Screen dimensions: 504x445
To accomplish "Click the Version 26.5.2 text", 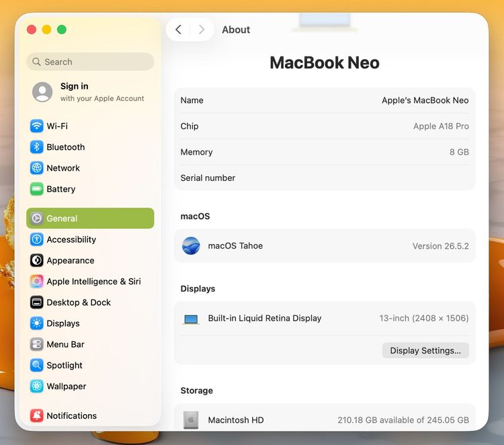I will click(x=440, y=246).
